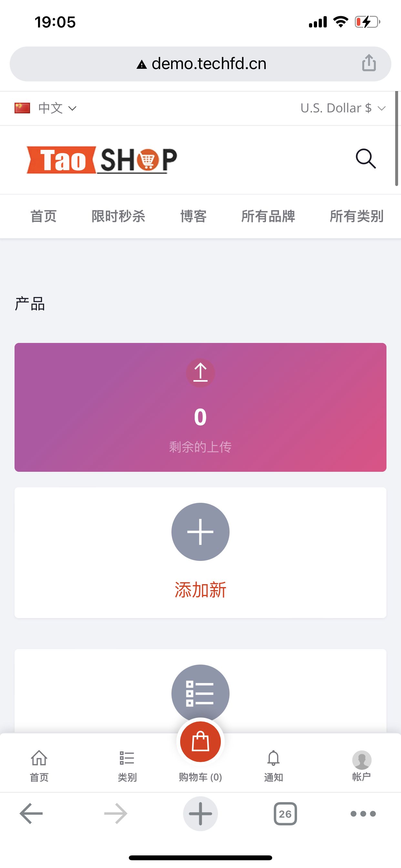The width and height of the screenshot is (401, 868).
Task: Select the 限时秒杀 menu item
Action: (118, 216)
